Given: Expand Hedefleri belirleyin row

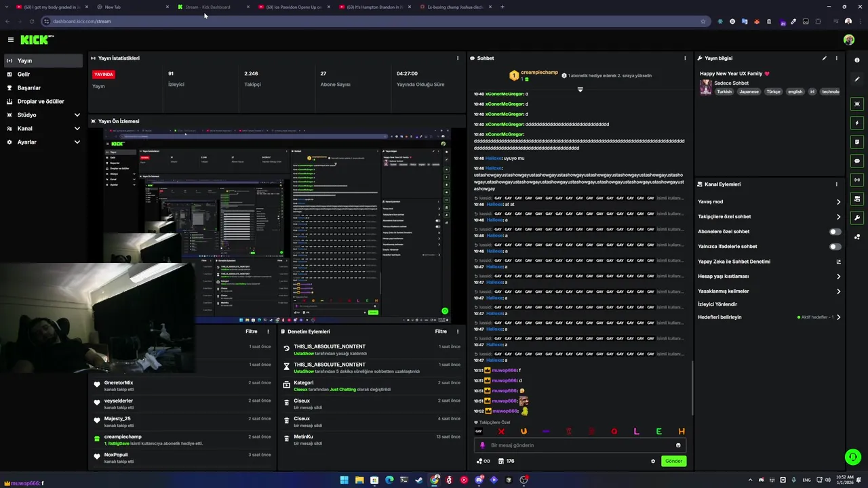Looking at the screenshot, I should click(769, 317).
